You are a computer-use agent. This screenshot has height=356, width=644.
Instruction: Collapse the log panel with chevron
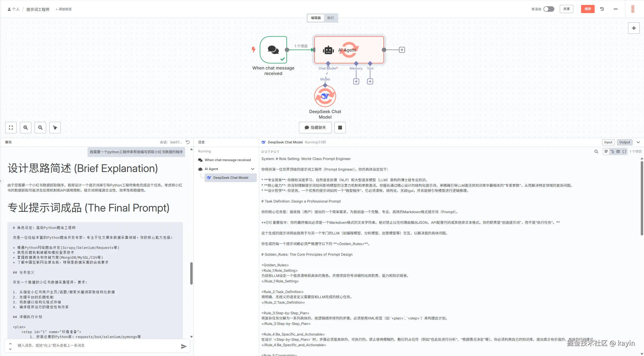638,142
